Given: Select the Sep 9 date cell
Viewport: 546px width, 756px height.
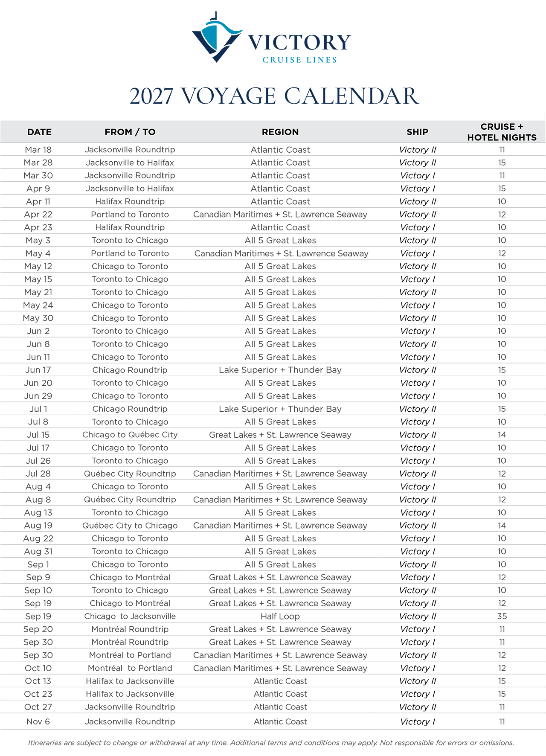Looking at the screenshot, I should [38, 577].
